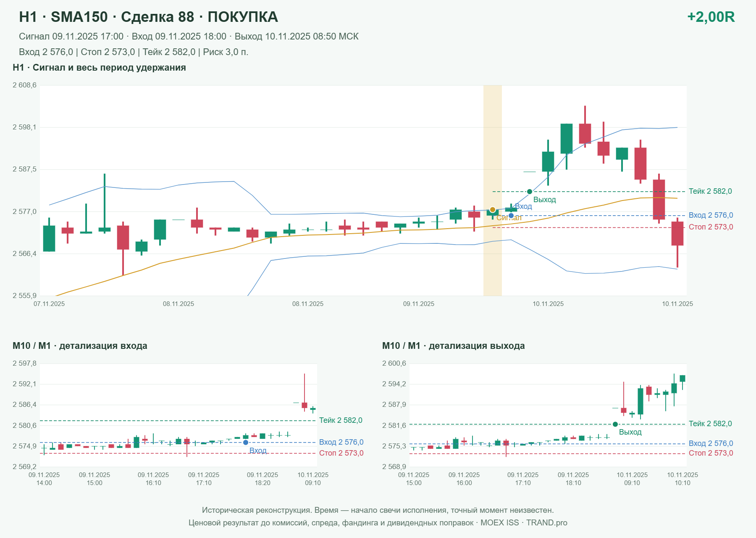Screen dimensions: 756x538
Task: Click the 07.11.2025 date axis label
Action: [x=49, y=304]
